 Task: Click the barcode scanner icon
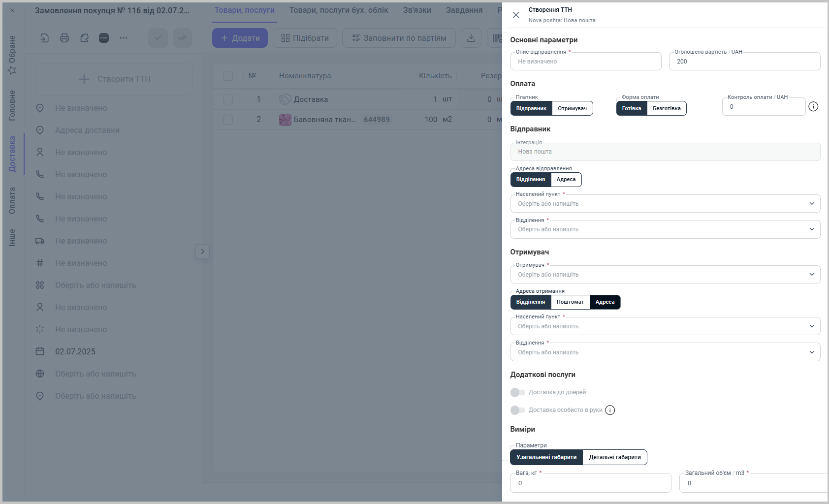click(x=497, y=38)
